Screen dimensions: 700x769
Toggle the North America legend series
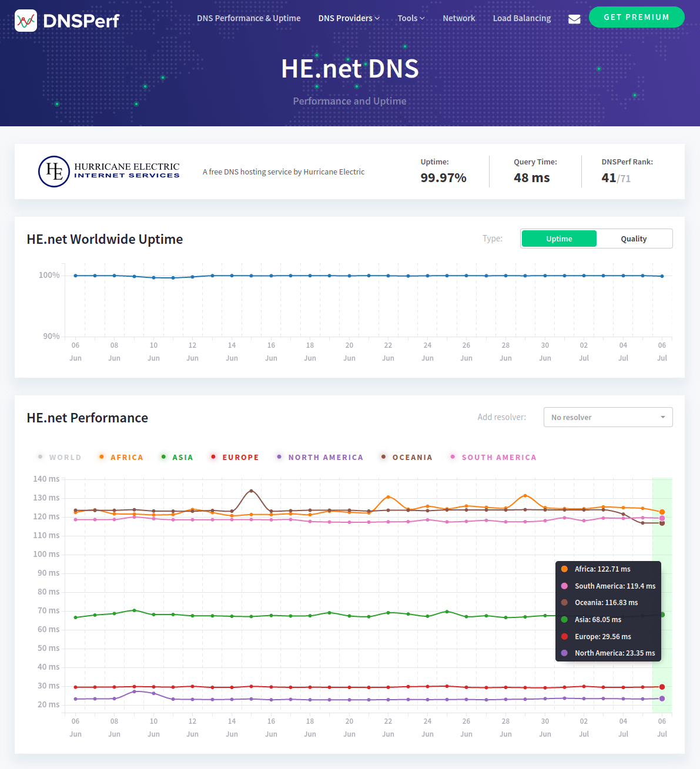point(320,457)
